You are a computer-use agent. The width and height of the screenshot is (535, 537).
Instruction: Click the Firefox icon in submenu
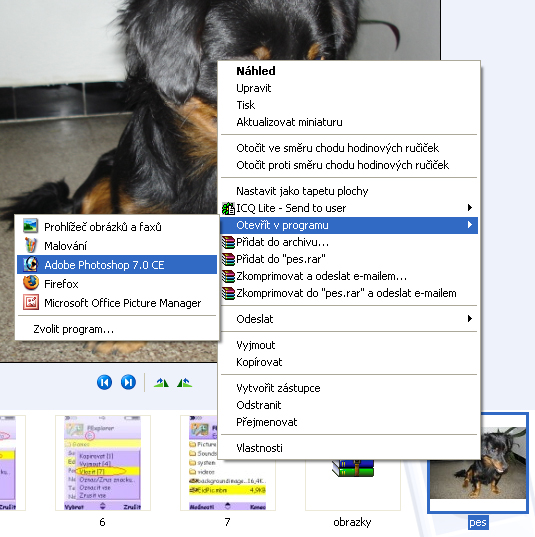coord(31,283)
